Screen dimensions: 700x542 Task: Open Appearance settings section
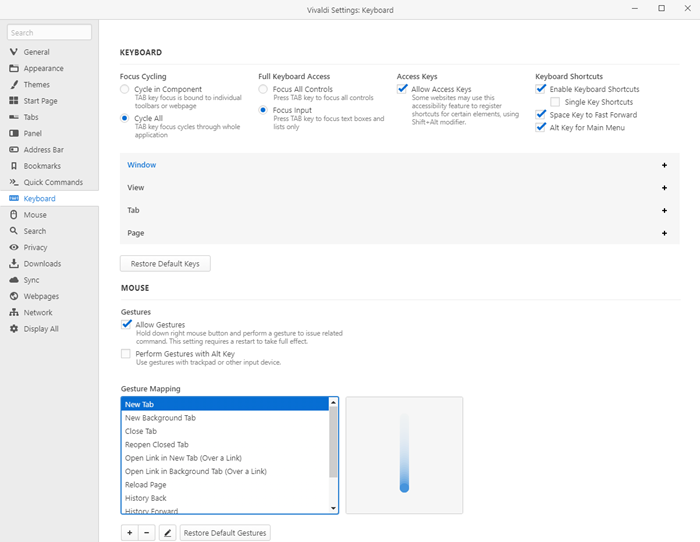[x=49, y=68]
